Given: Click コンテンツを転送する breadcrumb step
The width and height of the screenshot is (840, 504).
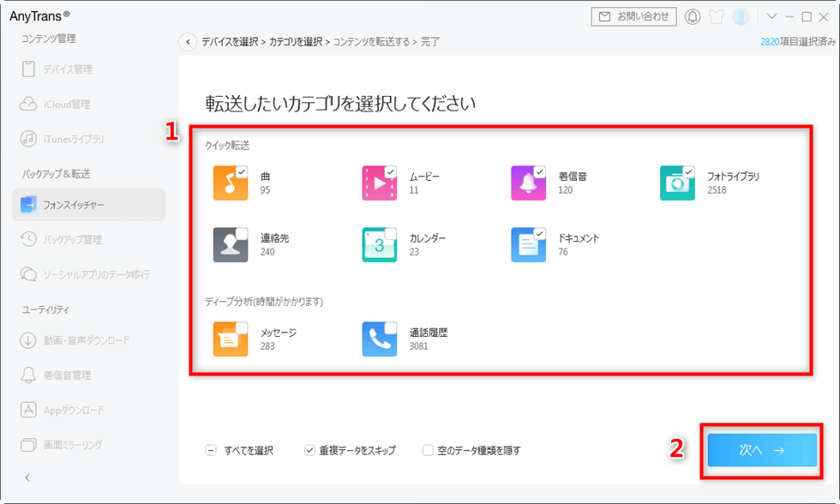Looking at the screenshot, I should coord(371,42).
